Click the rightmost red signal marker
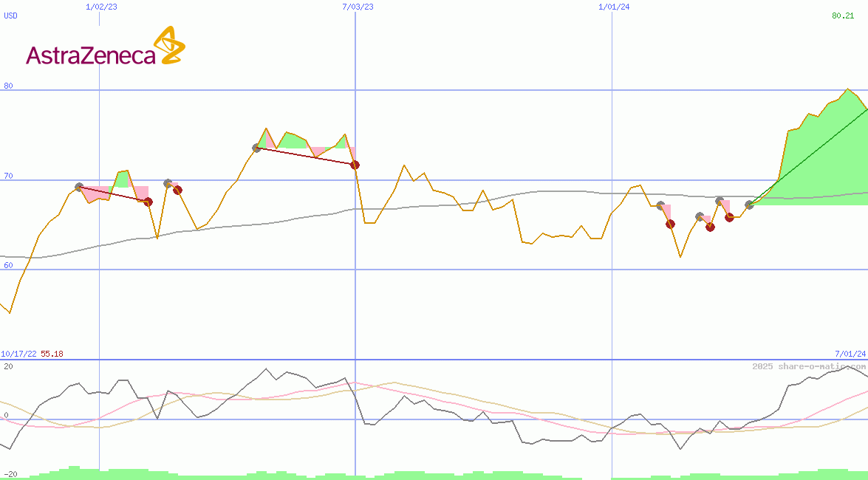 point(729,217)
